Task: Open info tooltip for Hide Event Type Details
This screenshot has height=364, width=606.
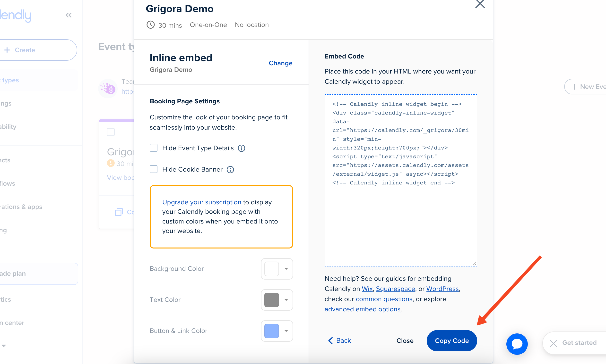Action: tap(241, 148)
